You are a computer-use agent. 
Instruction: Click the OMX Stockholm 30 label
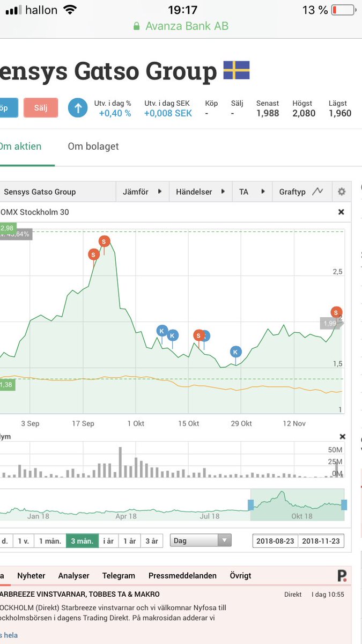[35, 212]
